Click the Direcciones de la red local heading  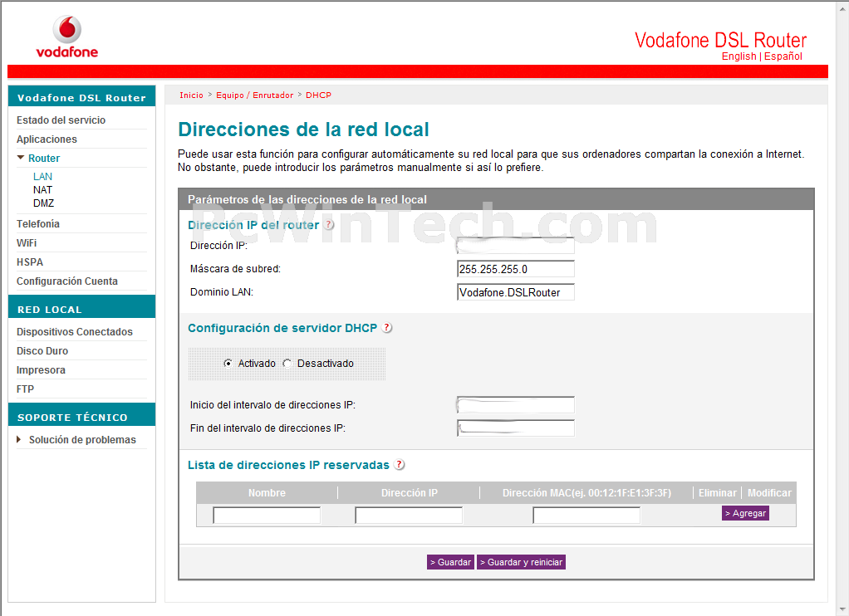click(x=303, y=130)
